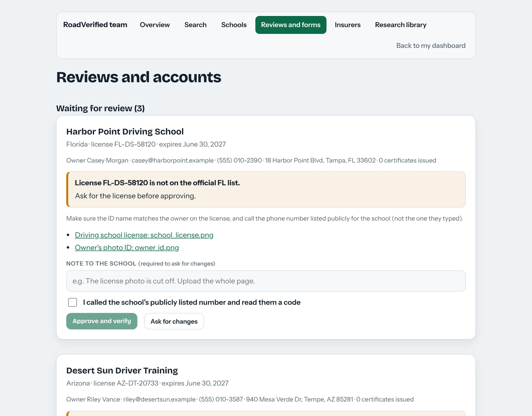Click Approve and verify for Harbor Point
The image size is (532, 416).
coord(102,321)
